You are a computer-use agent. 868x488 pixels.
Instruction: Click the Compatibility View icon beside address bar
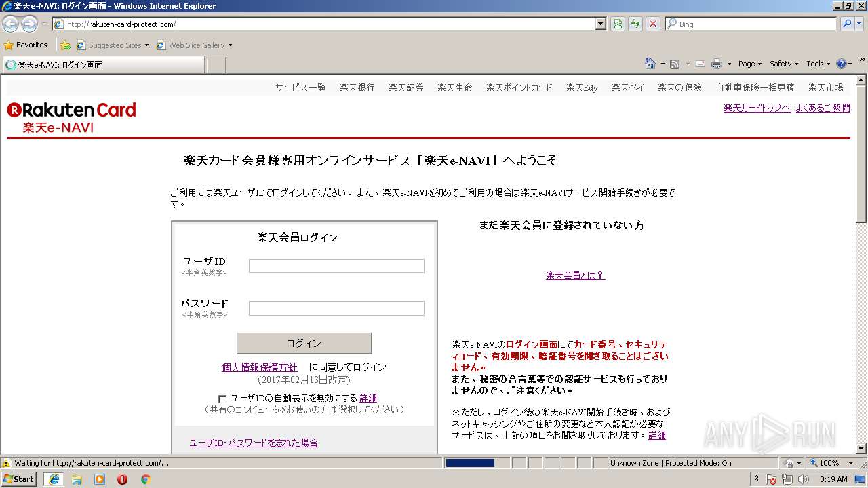(618, 24)
